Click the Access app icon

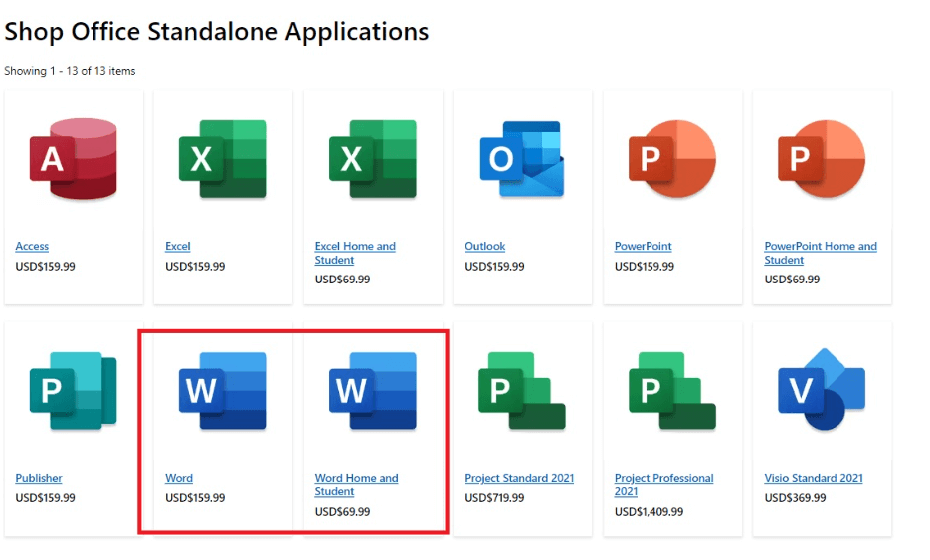[74, 159]
